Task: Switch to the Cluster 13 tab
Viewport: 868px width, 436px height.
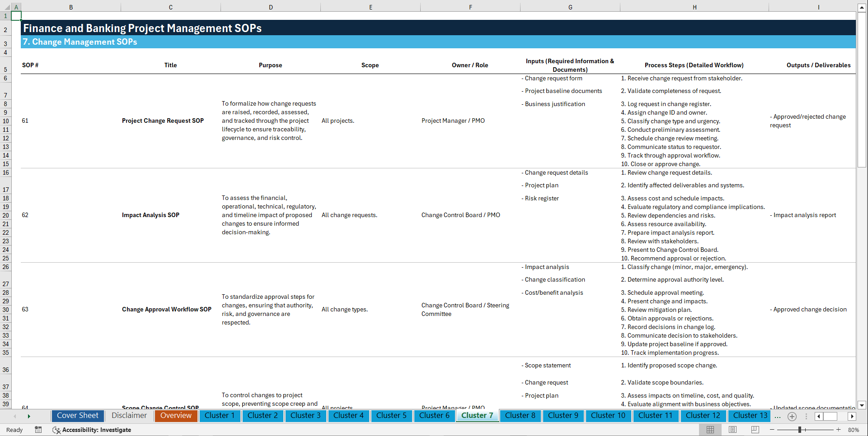Action: coord(749,416)
